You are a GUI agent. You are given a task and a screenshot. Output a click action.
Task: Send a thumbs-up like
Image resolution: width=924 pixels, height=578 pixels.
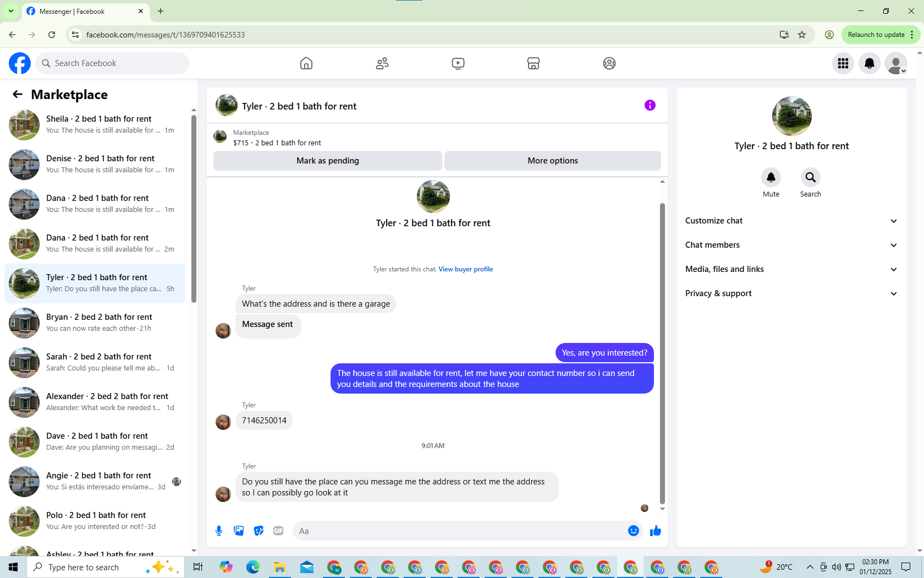pos(656,531)
